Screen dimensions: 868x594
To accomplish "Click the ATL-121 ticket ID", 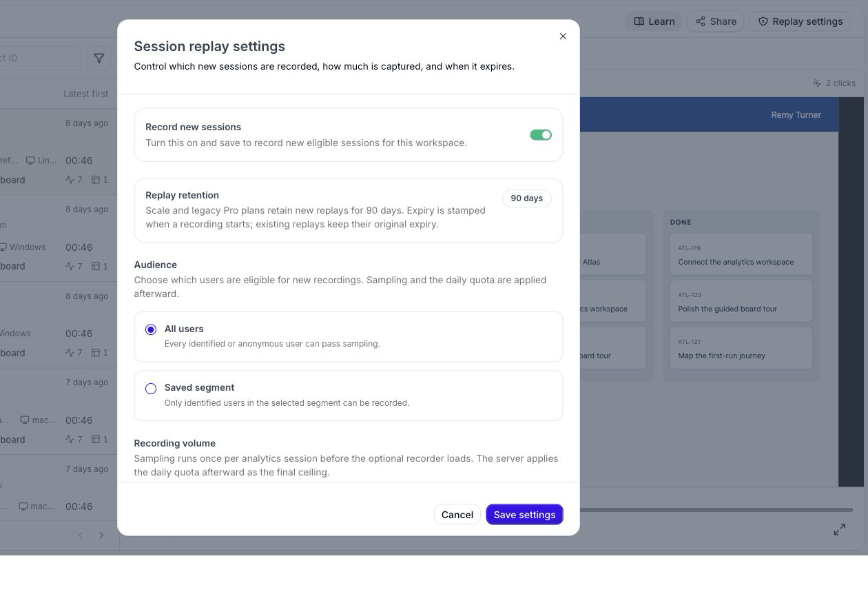I will (x=689, y=342).
